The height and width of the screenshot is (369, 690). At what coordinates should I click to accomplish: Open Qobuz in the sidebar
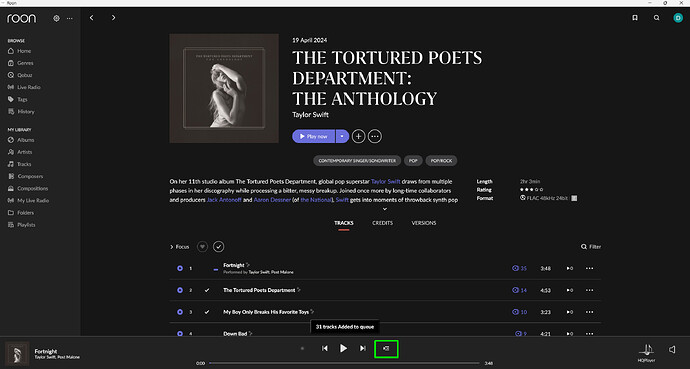coord(20,75)
